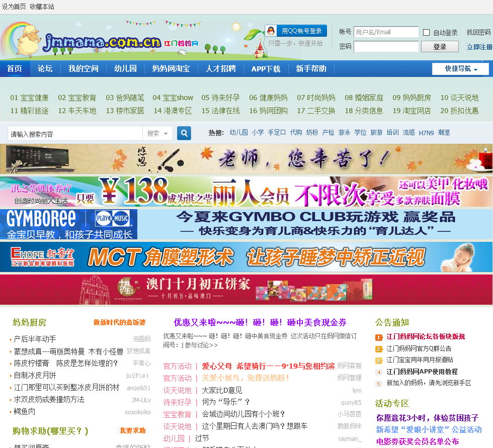
Task: Open post 求双皮奶或姜撞奶方法
Action: coord(49,400)
